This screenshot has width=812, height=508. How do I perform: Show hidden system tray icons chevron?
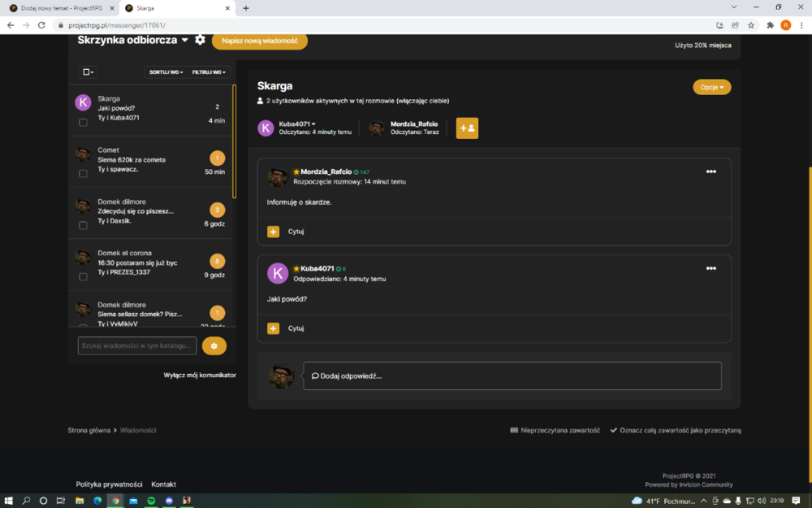703,500
